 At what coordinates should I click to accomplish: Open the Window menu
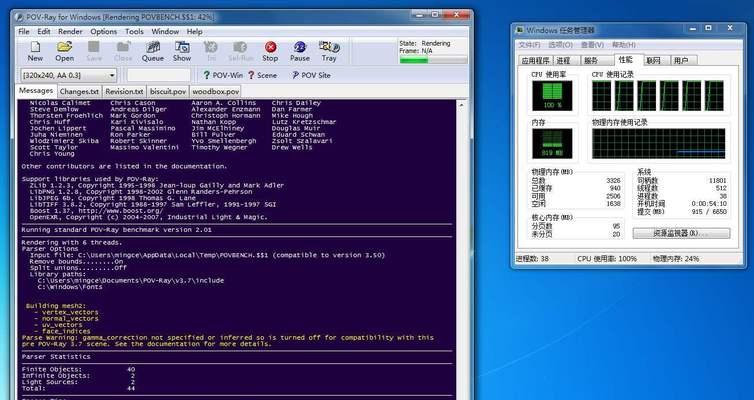tap(165, 31)
